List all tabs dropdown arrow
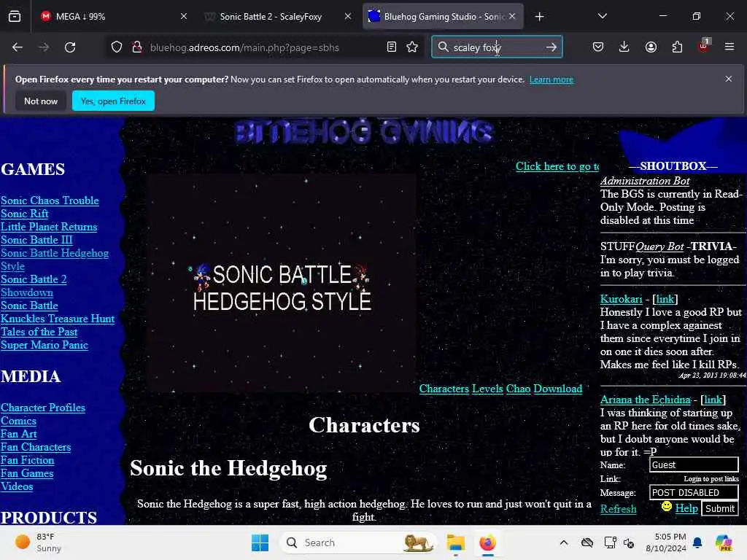The height and width of the screenshot is (560, 747). (x=602, y=16)
